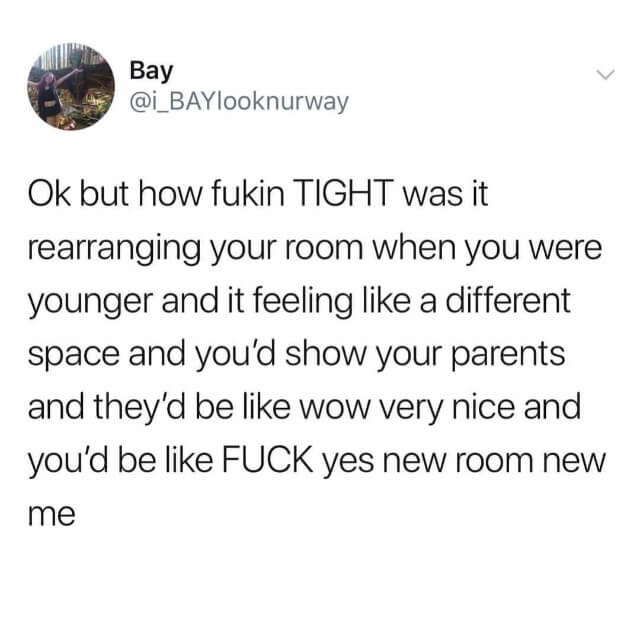Open Bay's round profile picture

(71, 87)
